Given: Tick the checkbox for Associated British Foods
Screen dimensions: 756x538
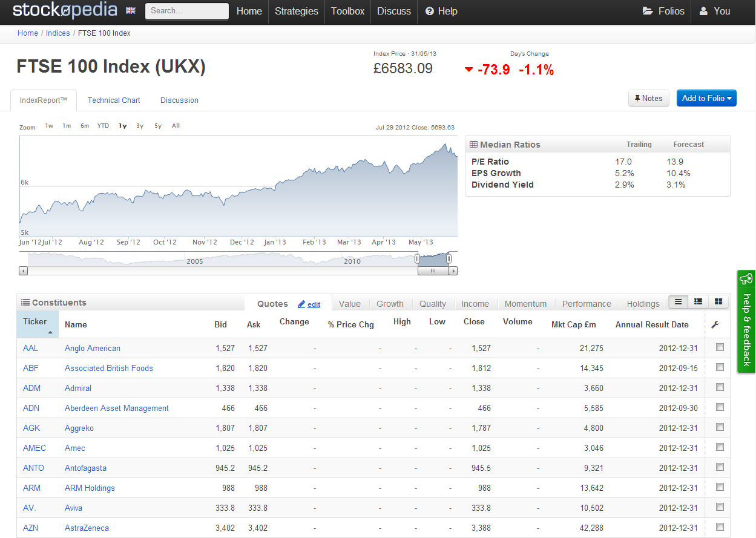Looking at the screenshot, I should [720, 367].
